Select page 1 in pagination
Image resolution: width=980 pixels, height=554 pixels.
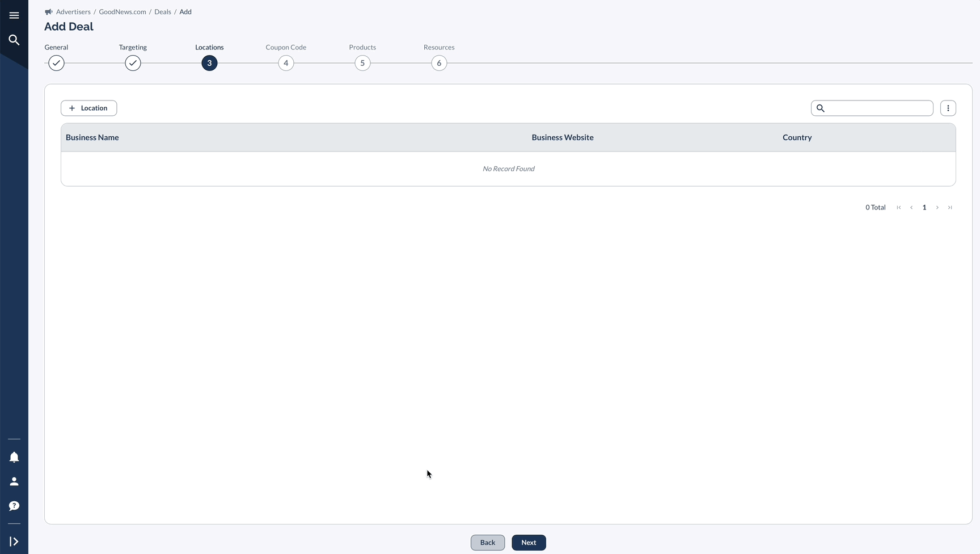point(924,208)
